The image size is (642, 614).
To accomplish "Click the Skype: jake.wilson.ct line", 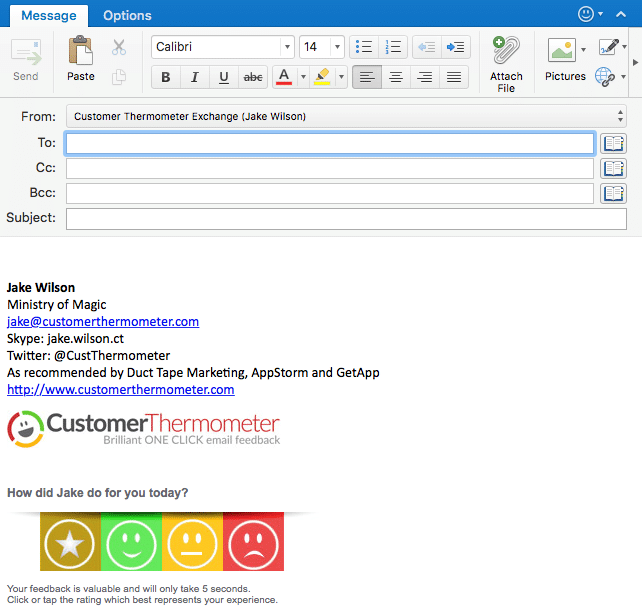I will 65,339.
